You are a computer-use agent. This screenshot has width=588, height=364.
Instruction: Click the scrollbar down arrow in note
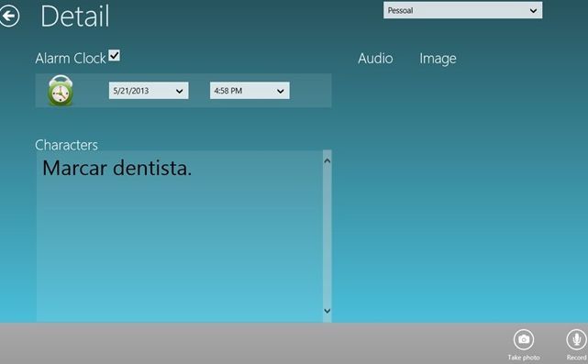pos(327,311)
